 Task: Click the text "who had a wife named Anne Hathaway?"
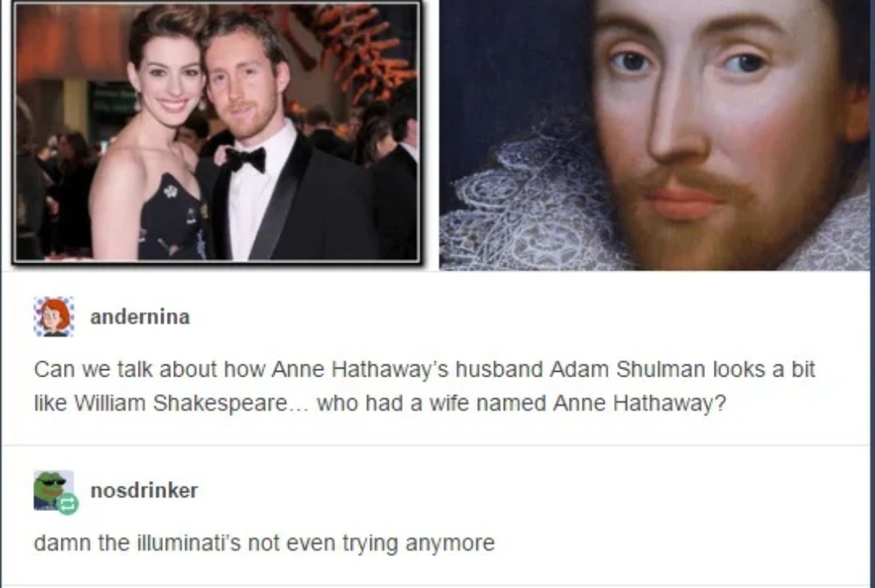[521, 403]
